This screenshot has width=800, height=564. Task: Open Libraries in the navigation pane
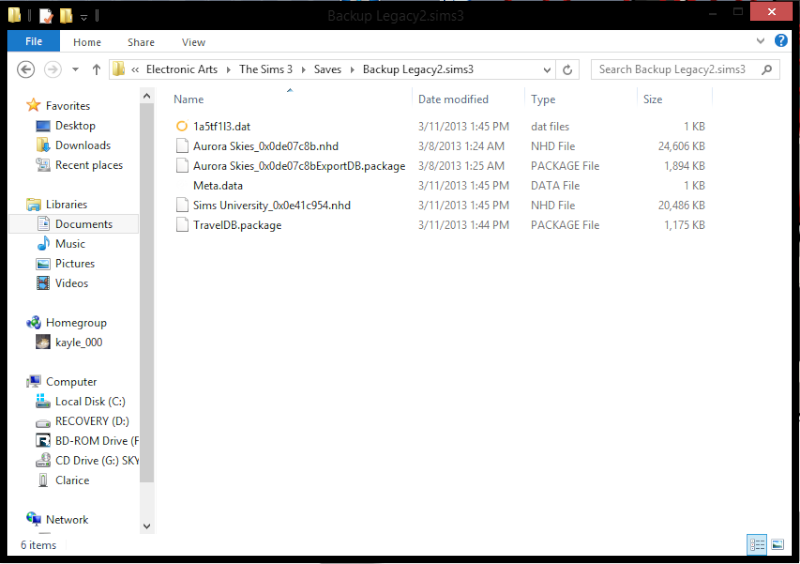pos(66,205)
